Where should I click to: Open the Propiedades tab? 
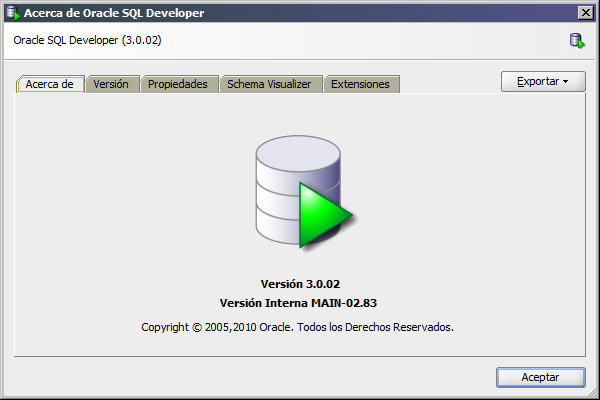(x=178, y=84)
